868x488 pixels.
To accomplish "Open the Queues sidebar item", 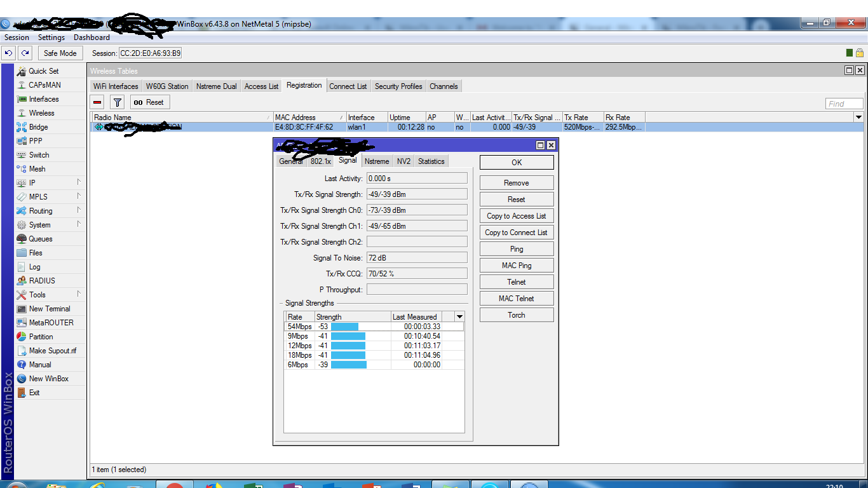I will click(x=40, y=239).
